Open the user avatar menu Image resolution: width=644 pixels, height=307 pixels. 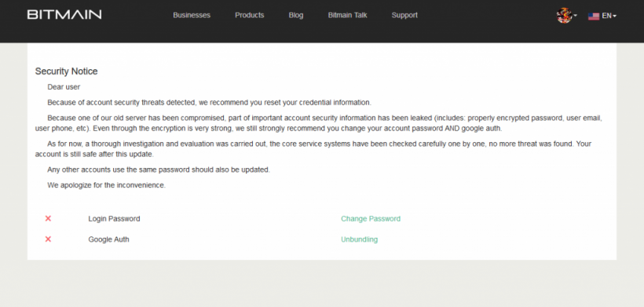[564, 16]
